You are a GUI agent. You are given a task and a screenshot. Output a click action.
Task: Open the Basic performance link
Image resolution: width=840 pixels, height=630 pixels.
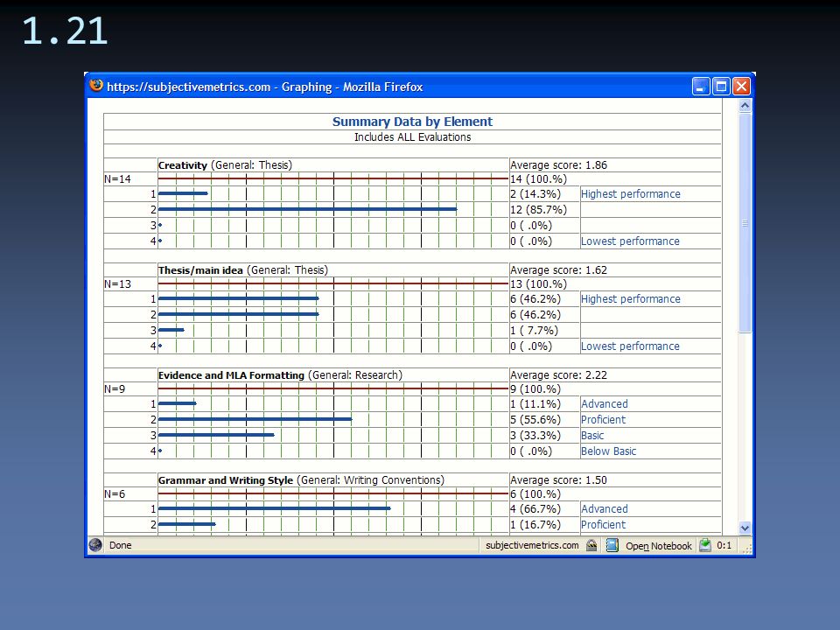click(x=592, y=436)
